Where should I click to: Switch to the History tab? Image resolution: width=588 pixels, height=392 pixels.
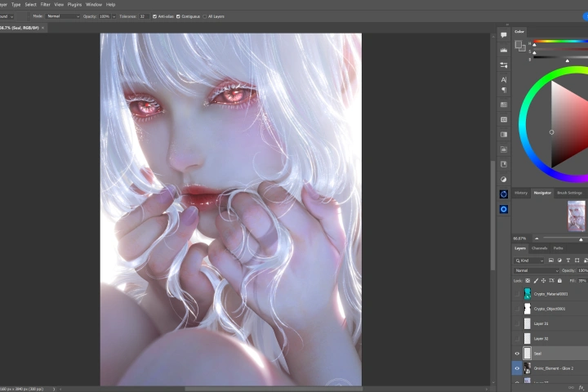(x=521, y=193)
